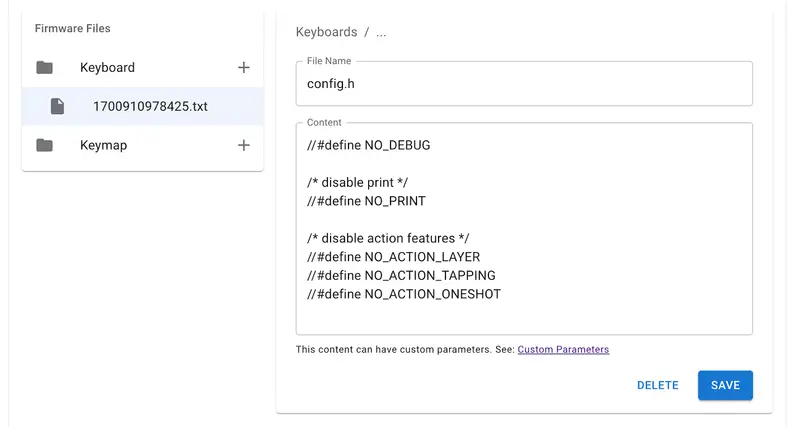Add a new file to Keyboard folder

click(x=243, y=68)
